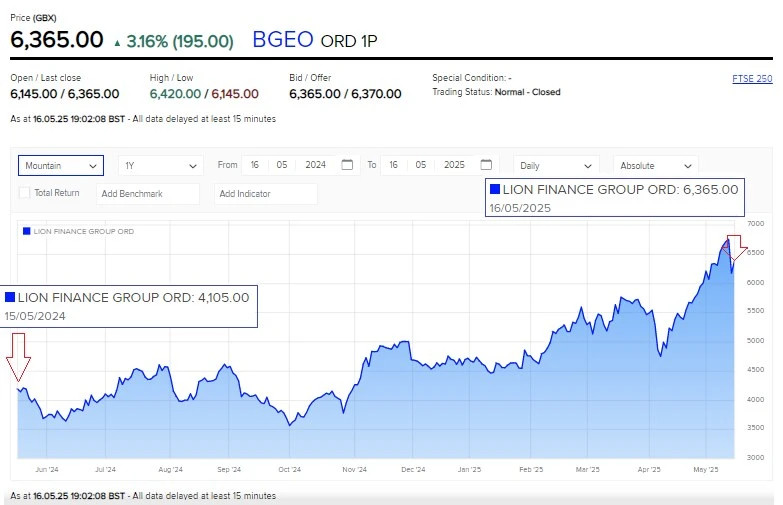Click the 3.16% (195.00) change value
Image resolution: width=783 pixels, height=505 pixels.
click(x=180, y=41)
